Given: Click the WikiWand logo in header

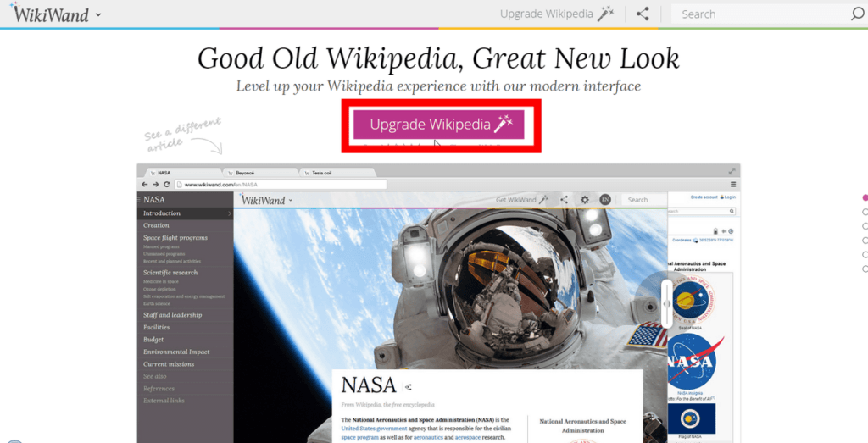Looking at the screenshot, I should 49,14.
